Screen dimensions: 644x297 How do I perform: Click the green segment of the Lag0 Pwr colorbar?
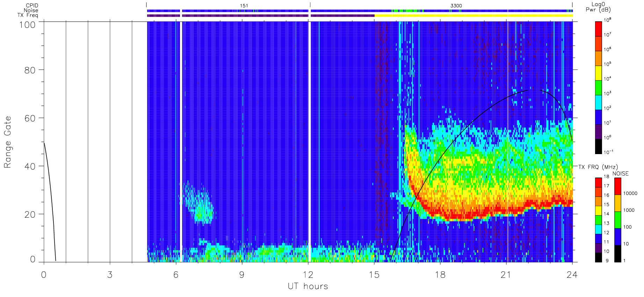coord(598,88)
